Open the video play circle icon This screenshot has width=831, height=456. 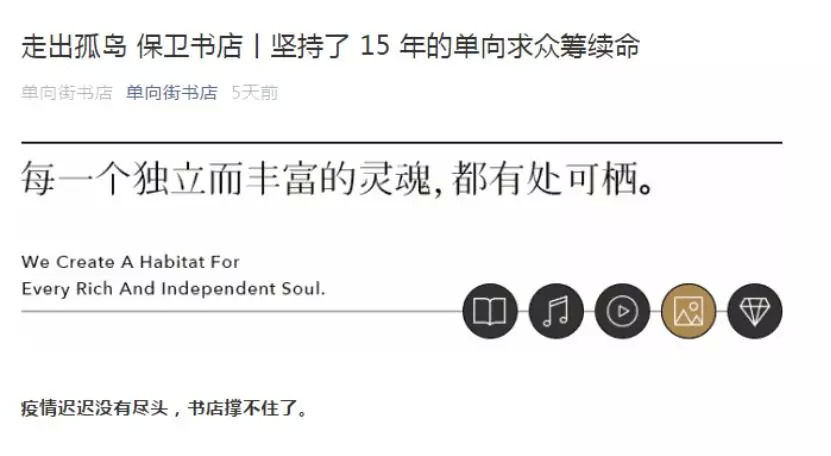[x=622, y=311]
